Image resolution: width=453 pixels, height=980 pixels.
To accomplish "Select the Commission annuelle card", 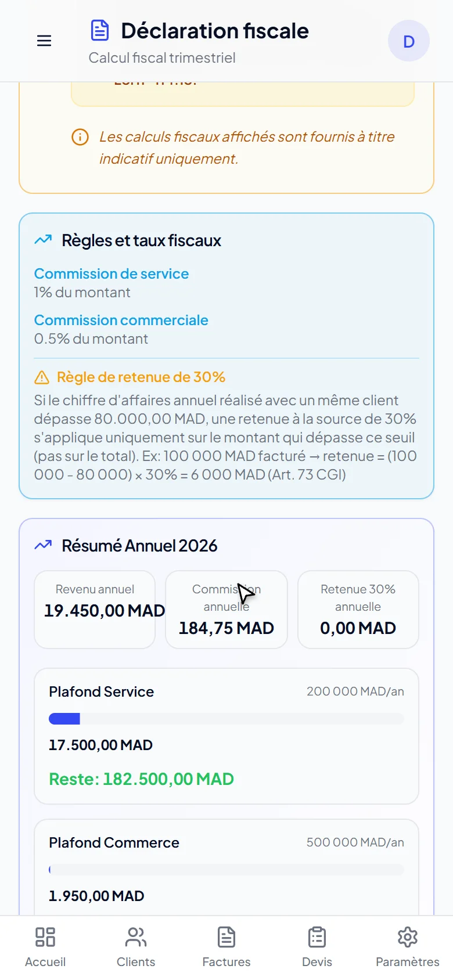I will (x=227, y=610).
